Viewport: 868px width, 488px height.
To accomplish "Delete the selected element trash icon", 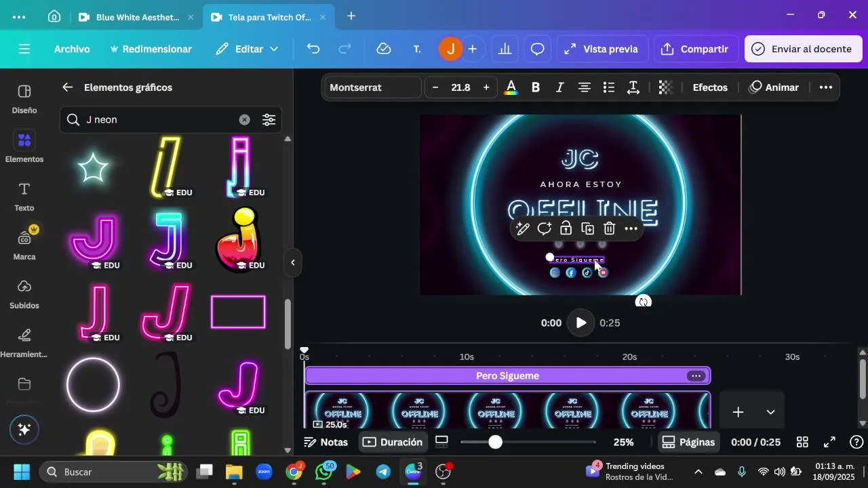I will click(x=610, y=228).
